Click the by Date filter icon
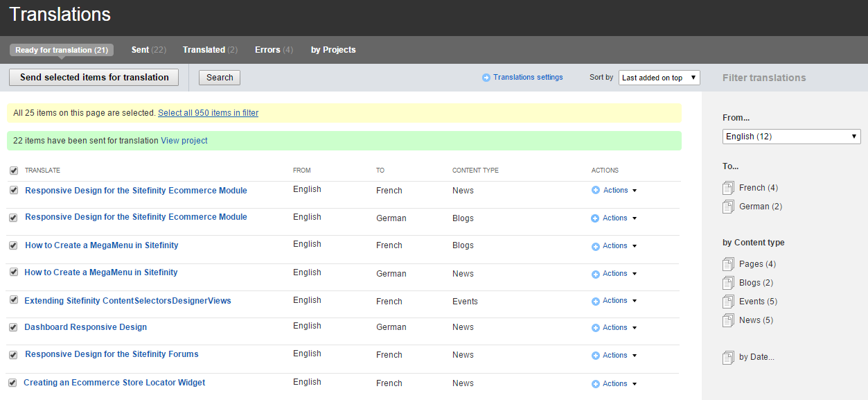868x400 pixels. pyautogui.click(x=728, y=358)
